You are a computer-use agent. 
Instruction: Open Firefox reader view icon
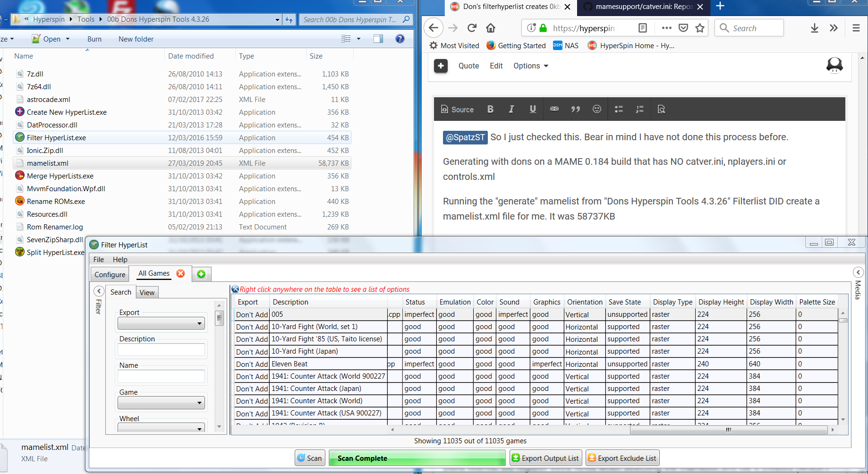(x=642, y=28)
